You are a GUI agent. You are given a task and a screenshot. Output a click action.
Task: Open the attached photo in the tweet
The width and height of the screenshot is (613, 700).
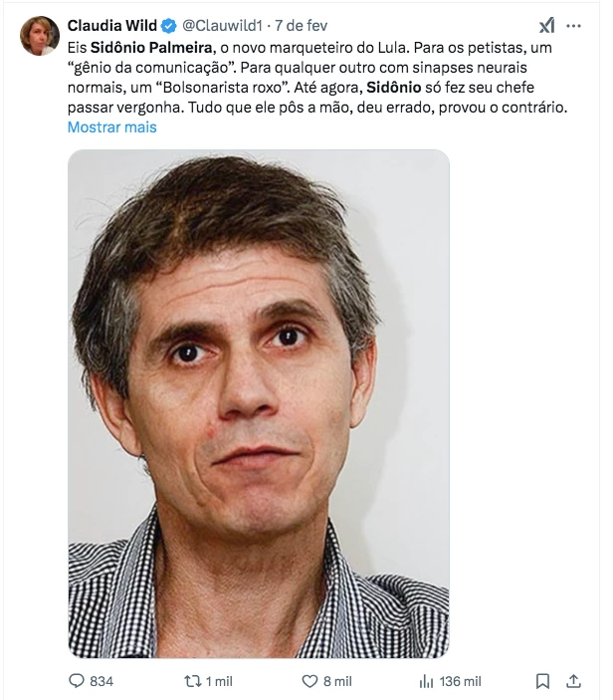point(259,403)
